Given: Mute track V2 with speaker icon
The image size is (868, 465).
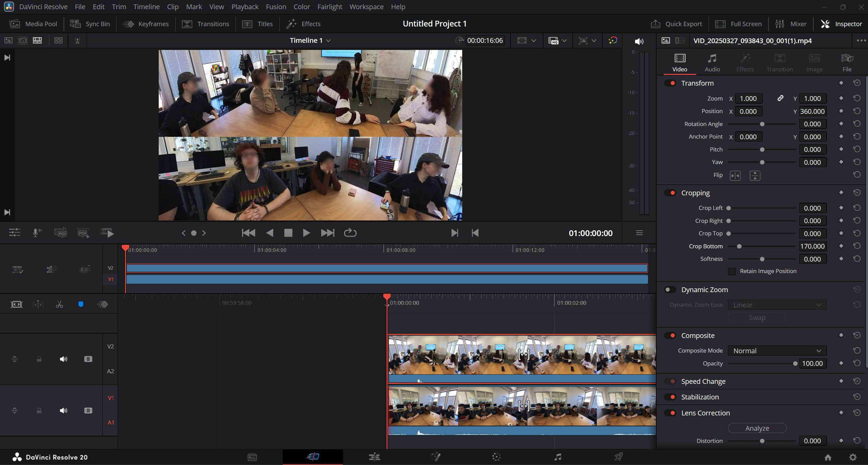Looking at the screenshot, I should 64,359.
